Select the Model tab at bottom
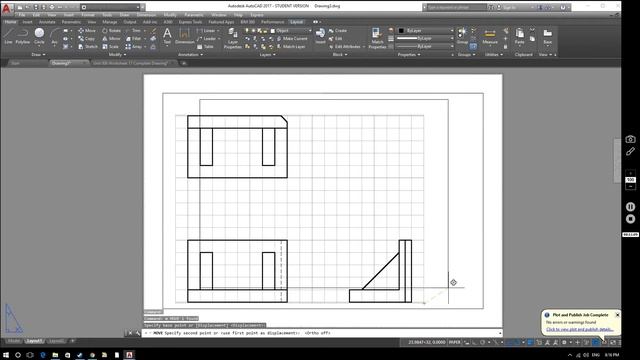This screenshot has width=640, height=360. [x=13, y=341]
